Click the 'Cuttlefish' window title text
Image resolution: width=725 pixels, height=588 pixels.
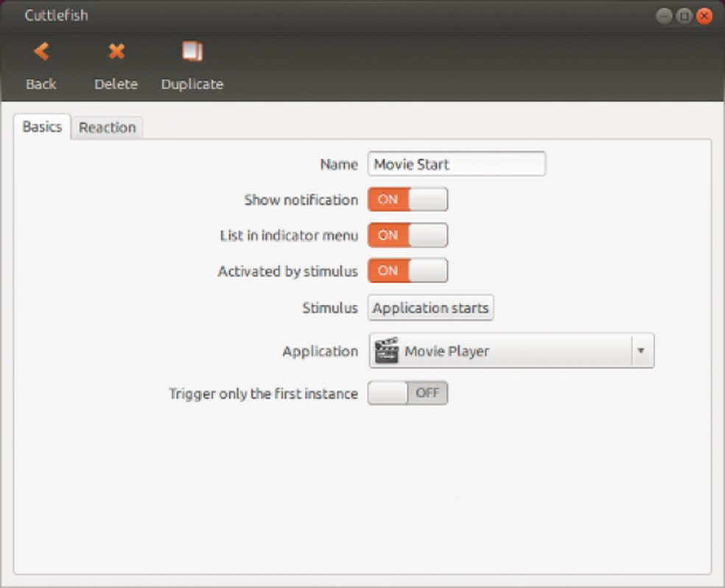57,15
